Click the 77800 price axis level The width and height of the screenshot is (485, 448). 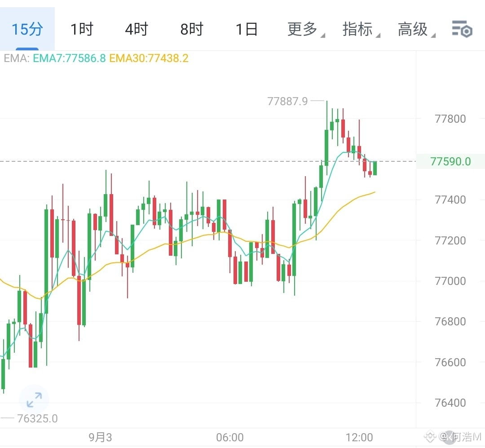pyautogui.click(x=450, y=119)
